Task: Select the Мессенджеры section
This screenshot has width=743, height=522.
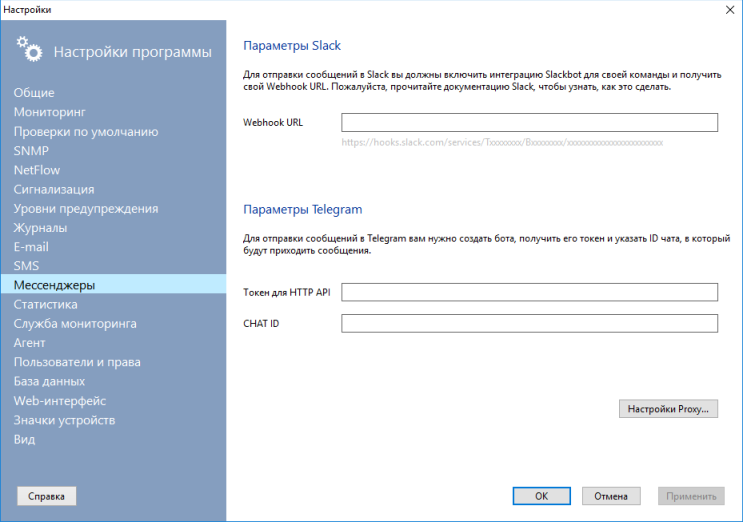Action: coord(113,285)
